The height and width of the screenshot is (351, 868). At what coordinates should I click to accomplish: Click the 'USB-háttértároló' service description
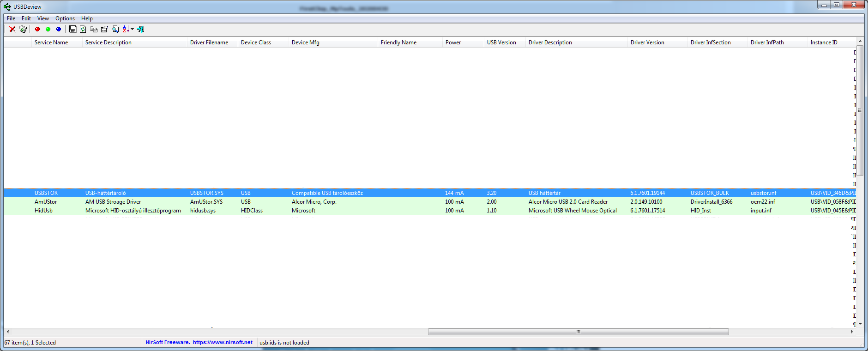tap(106, 193)
